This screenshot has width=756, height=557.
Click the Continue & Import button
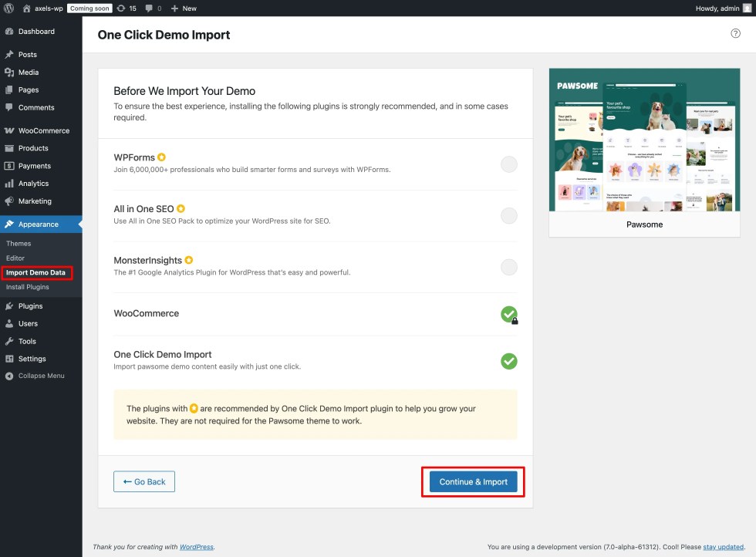[473, 481]
